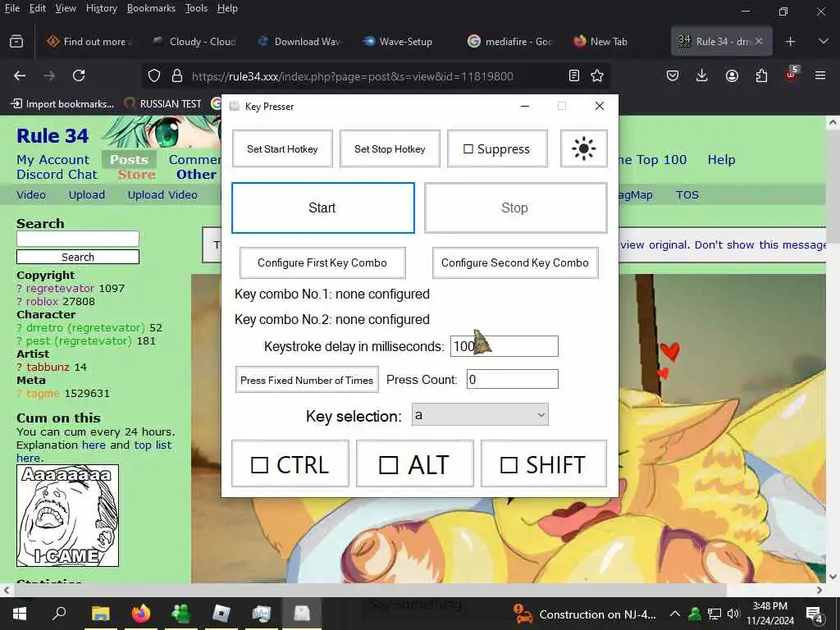Open the History menu
This screenshot has width=840, height=630.
(x=101, y=8)
